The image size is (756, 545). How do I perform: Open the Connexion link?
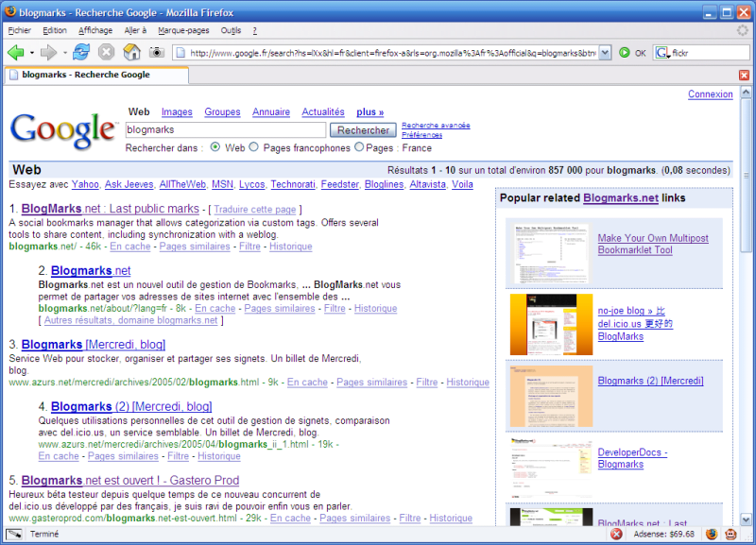[x=711, y=94]
